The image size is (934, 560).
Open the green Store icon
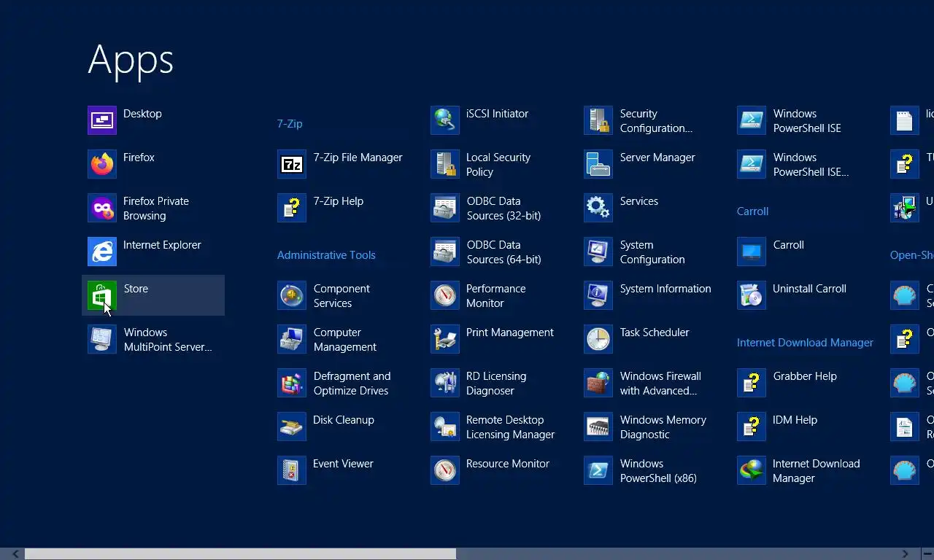pyautogui.click(x=102, y=295)
